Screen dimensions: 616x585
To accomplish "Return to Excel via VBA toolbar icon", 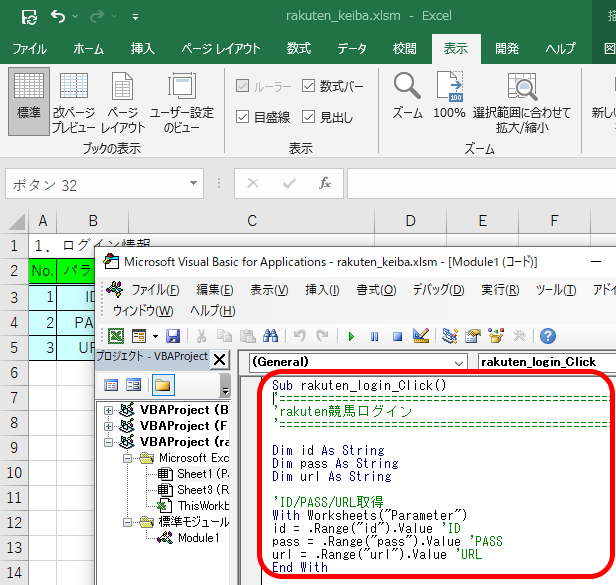I will click(x=116, y=336).
